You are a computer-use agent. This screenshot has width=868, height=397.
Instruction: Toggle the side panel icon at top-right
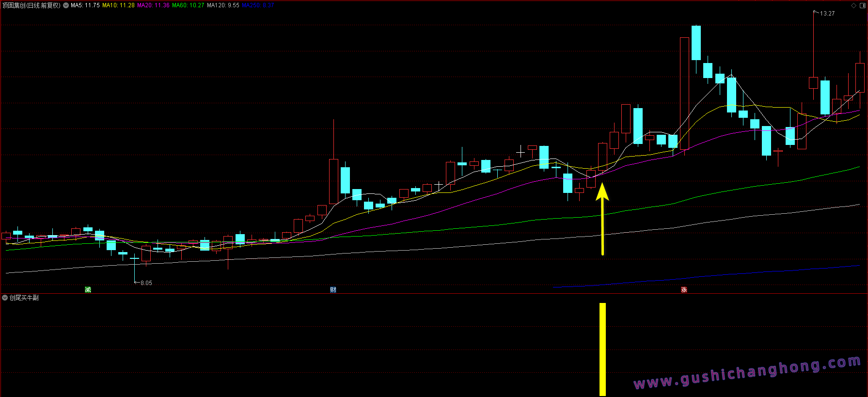coord(863,5)
